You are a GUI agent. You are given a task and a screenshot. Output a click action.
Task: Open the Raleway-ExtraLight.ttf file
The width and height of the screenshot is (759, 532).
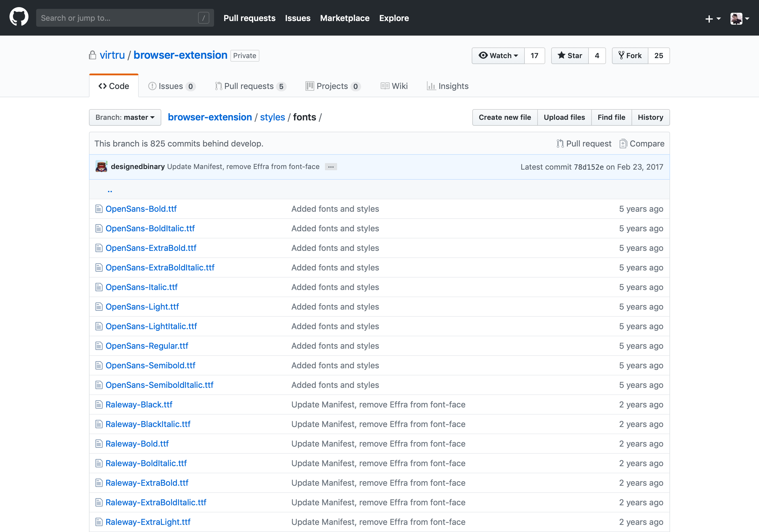pos(148,522)
